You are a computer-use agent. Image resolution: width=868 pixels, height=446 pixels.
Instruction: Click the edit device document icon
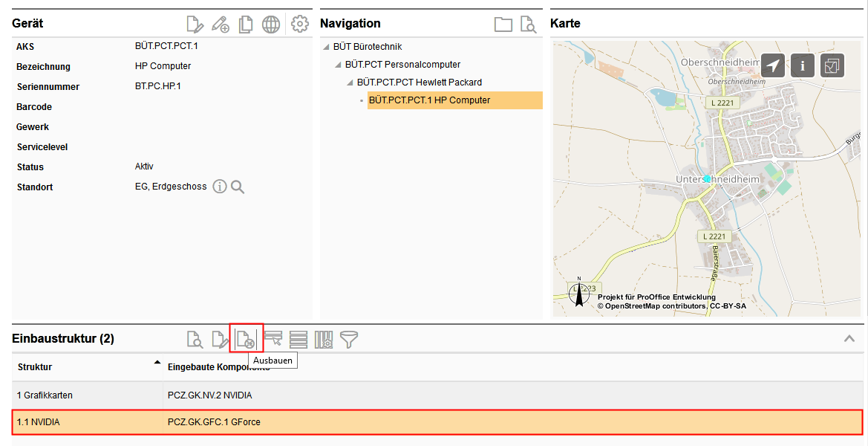[195, 25]
